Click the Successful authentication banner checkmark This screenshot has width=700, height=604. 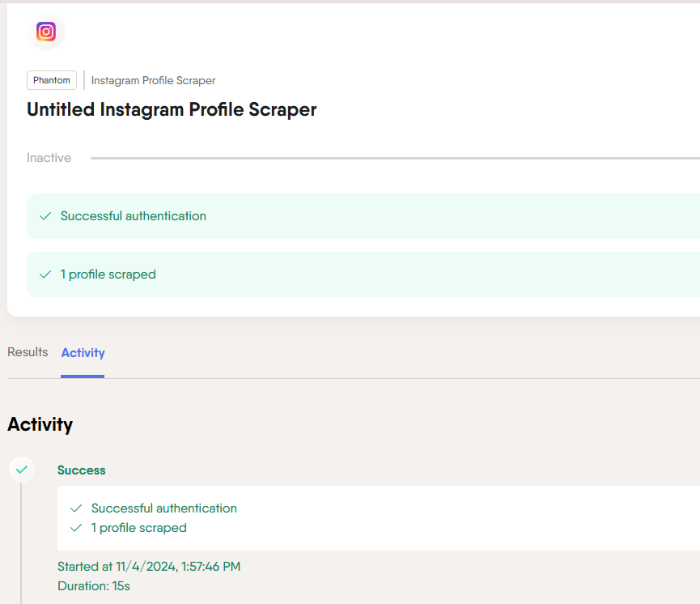click(x=45, y=216)
